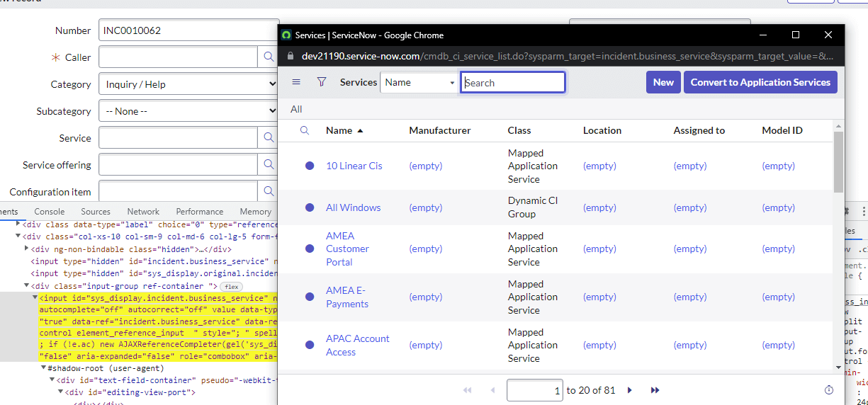This screenshot has height=405, width=868.
Task: Collapse the shadow-root user-agent node
Action: point(44,368)
